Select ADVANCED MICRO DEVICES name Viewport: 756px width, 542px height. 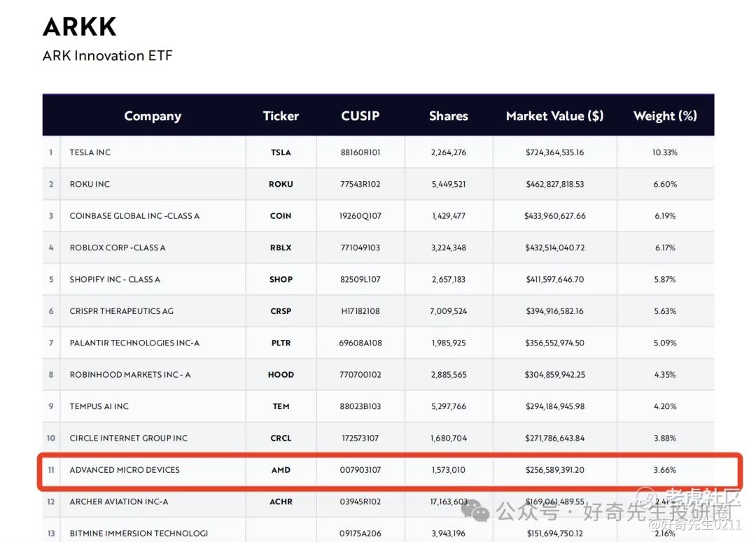pos(125,470)
